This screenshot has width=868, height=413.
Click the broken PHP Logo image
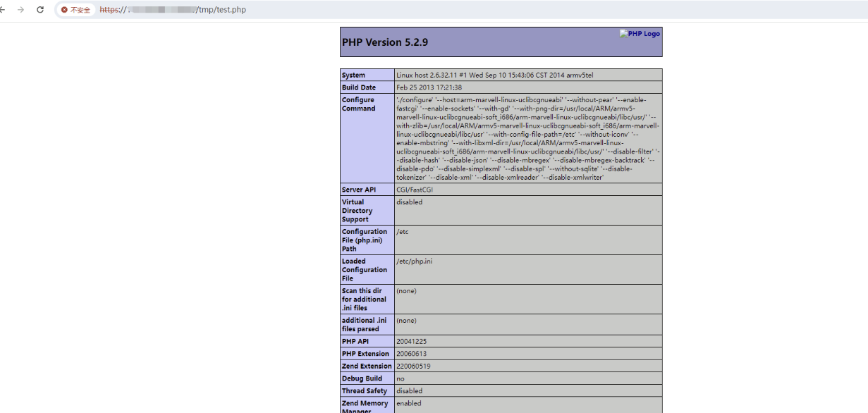[640, 34]
